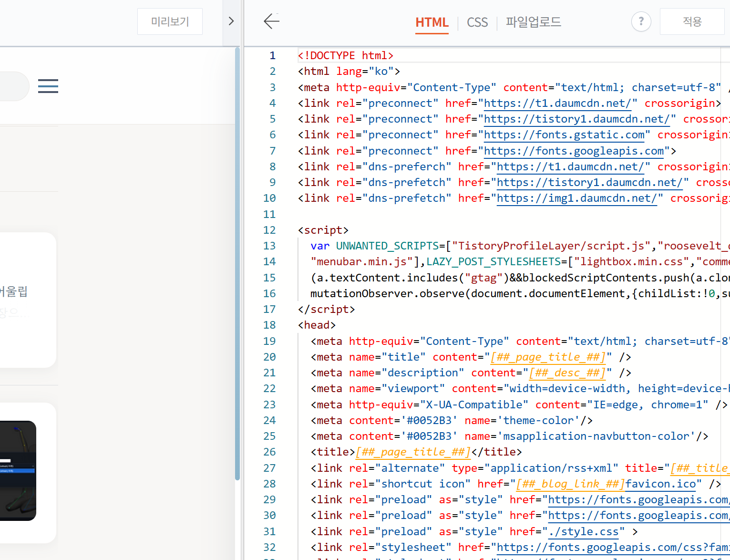Click the [##_blog_link_##] placeholder

570,484
